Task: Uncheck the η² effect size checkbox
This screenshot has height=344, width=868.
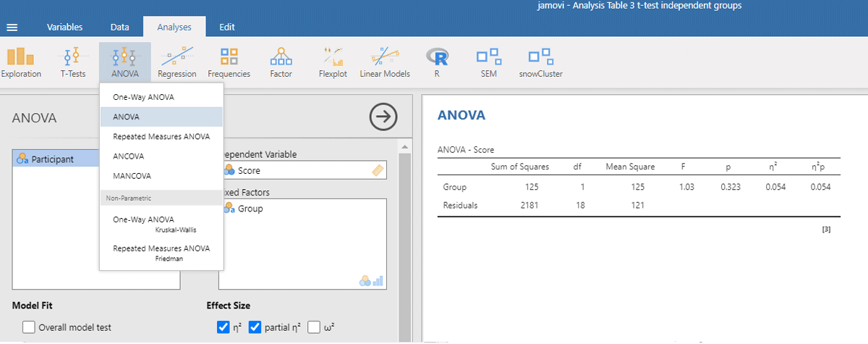Action: click(x=224, y=327)
